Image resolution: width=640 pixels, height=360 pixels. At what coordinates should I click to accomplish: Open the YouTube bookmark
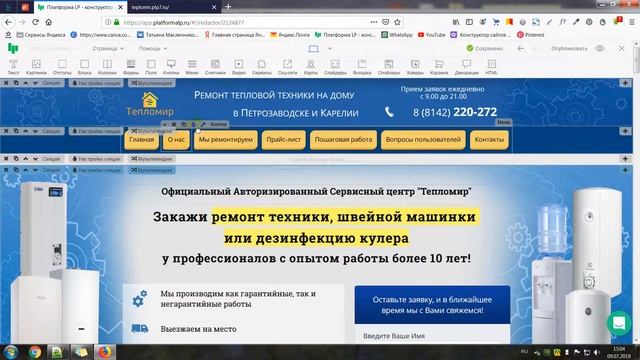(x=431, y=35)
